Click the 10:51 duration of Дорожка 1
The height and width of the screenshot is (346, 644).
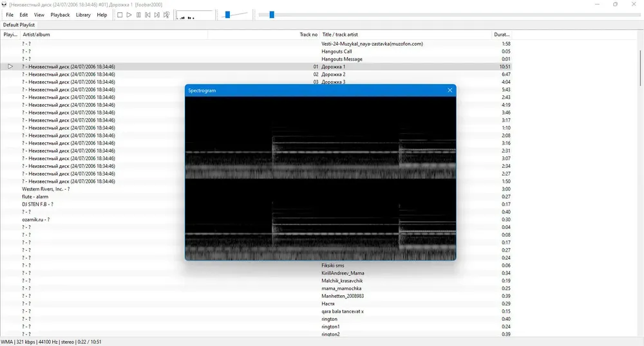tap(505, 66)
